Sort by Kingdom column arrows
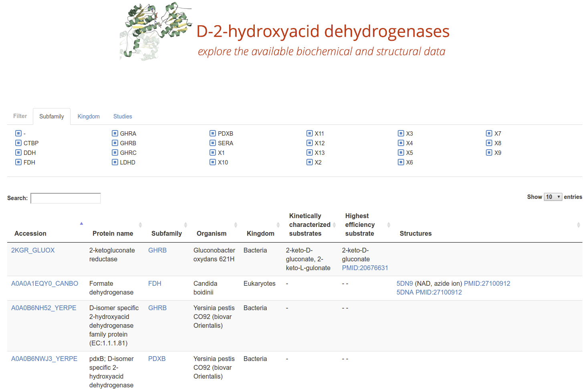This screenshot has width=588, height=389. 278,225
